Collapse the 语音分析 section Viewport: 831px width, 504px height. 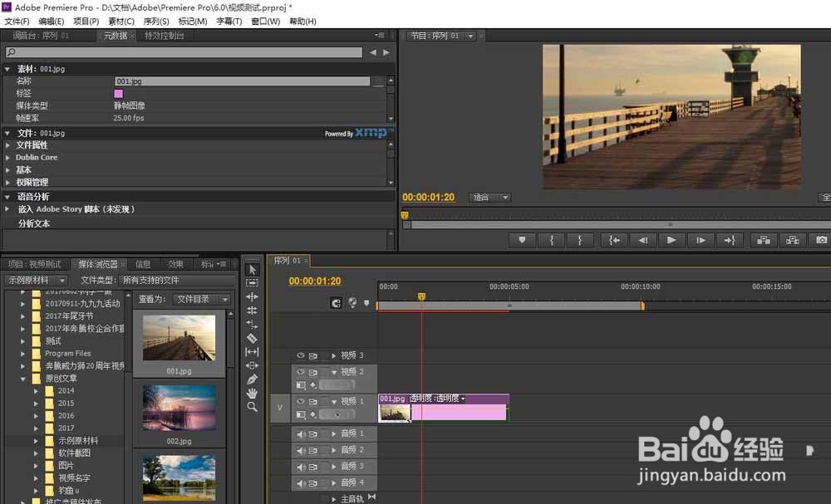(x=8, y=197)
